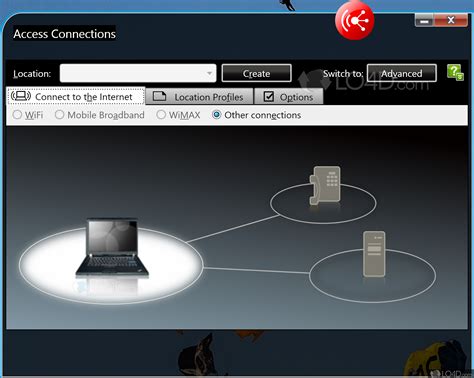
Task: Switch to Advanced mode button
Action: coord(402,73)
